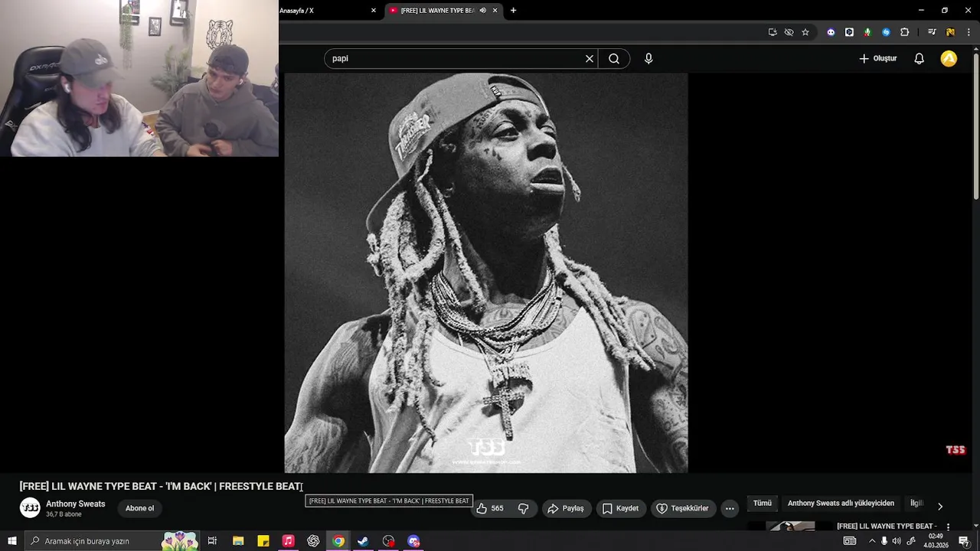
Task: Open a new browser tab
Action: 513,11
